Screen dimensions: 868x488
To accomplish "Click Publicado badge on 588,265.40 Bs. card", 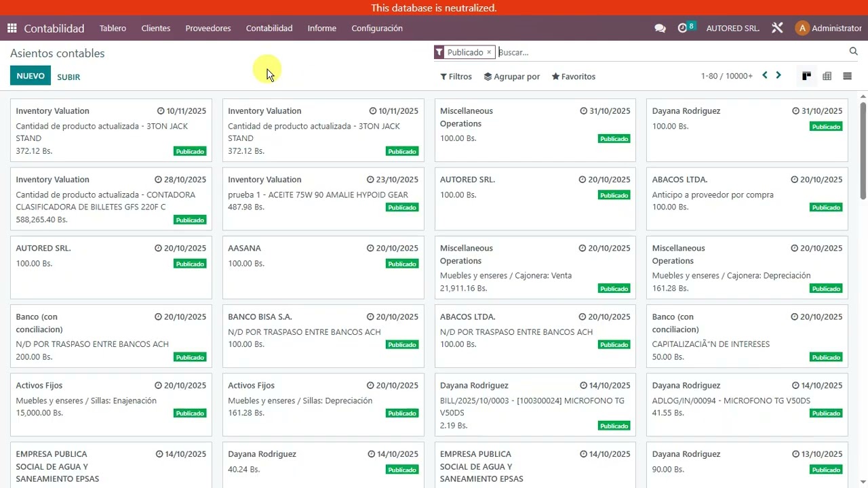I will point(190,220).
